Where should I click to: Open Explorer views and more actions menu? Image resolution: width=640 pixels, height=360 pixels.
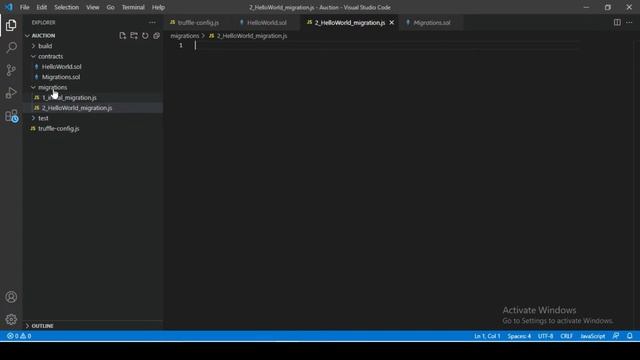(152, 22)
